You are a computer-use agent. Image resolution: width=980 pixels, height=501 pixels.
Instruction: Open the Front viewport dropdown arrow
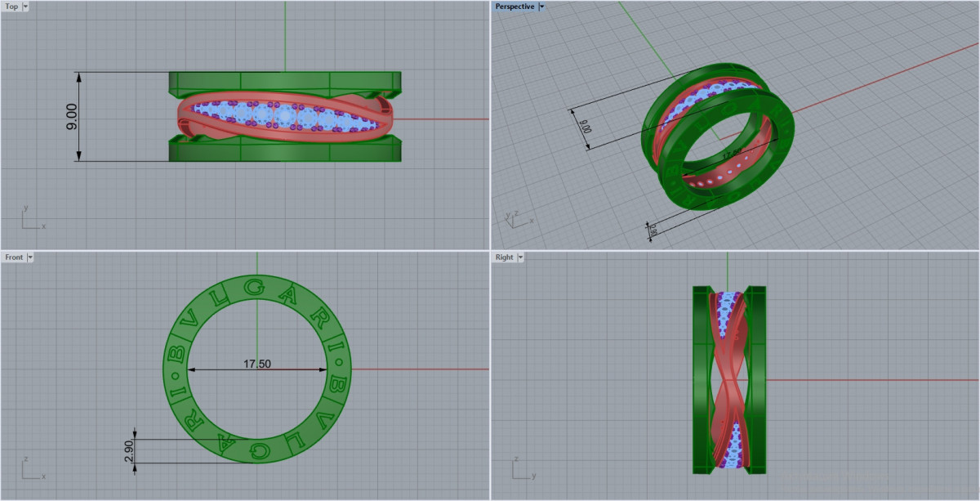30,257
